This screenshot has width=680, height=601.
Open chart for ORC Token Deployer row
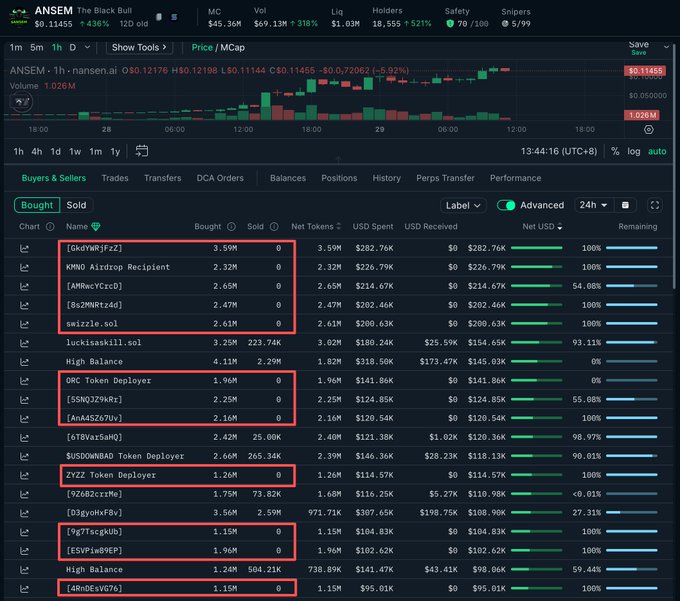click(24, 381)
